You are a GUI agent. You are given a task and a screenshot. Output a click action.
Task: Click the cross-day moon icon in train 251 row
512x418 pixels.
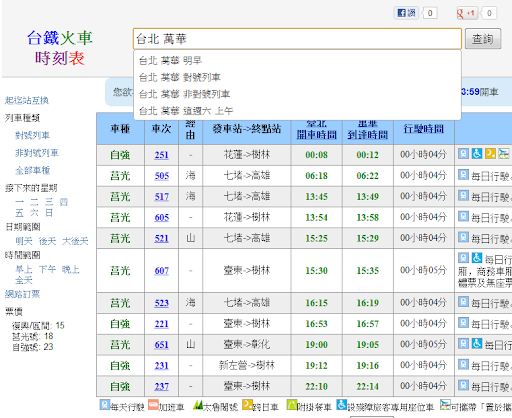pos(490,154)
